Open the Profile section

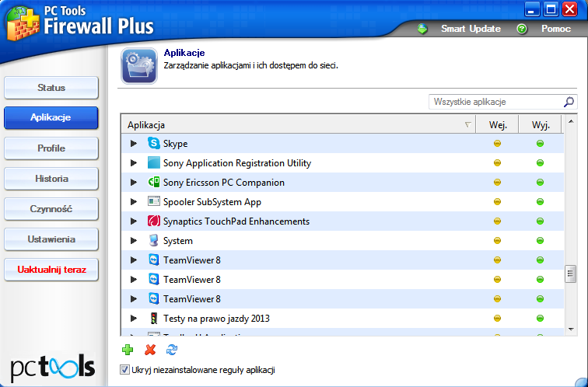(51, 148)
